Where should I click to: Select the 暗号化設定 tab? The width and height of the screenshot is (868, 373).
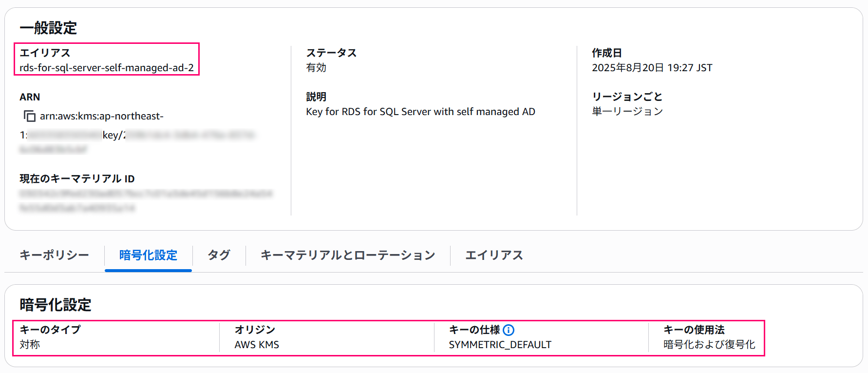click(x=148, y=255)
